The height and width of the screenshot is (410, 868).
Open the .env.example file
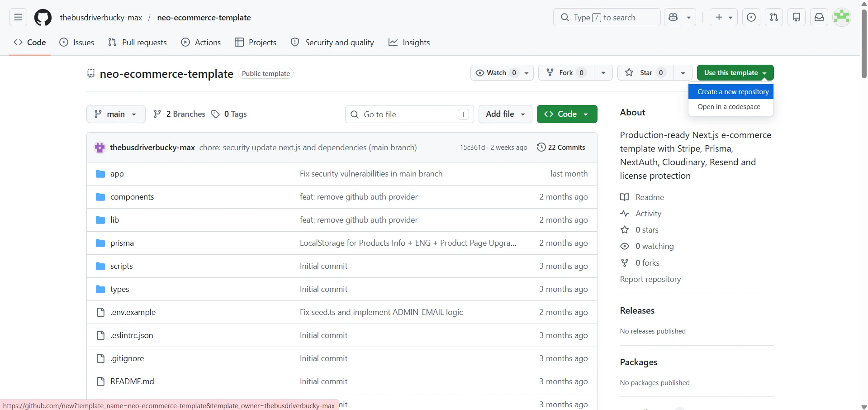click(x=133, y=312)
